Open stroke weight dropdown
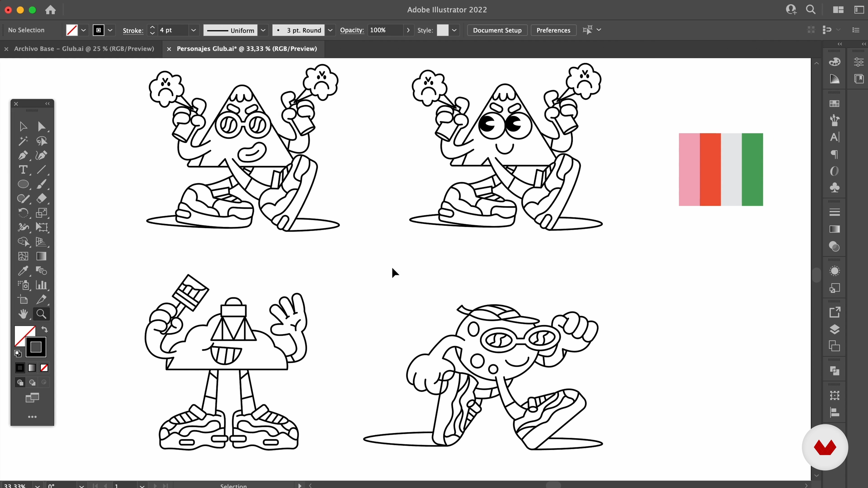Screen dimensions: 868x488 [x=193, y=30]
